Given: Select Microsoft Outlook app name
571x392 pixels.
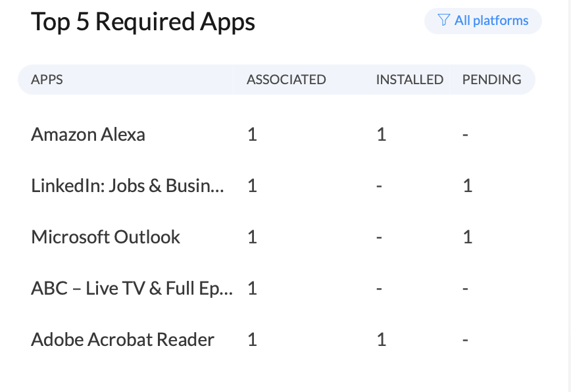Looking at the screenshot, I should 106,237.
